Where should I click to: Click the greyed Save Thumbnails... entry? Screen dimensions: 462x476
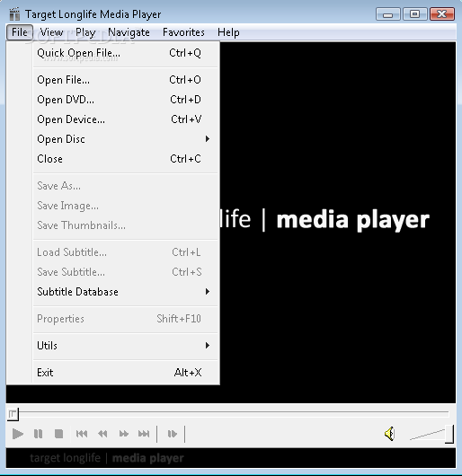tap(126, 225)
